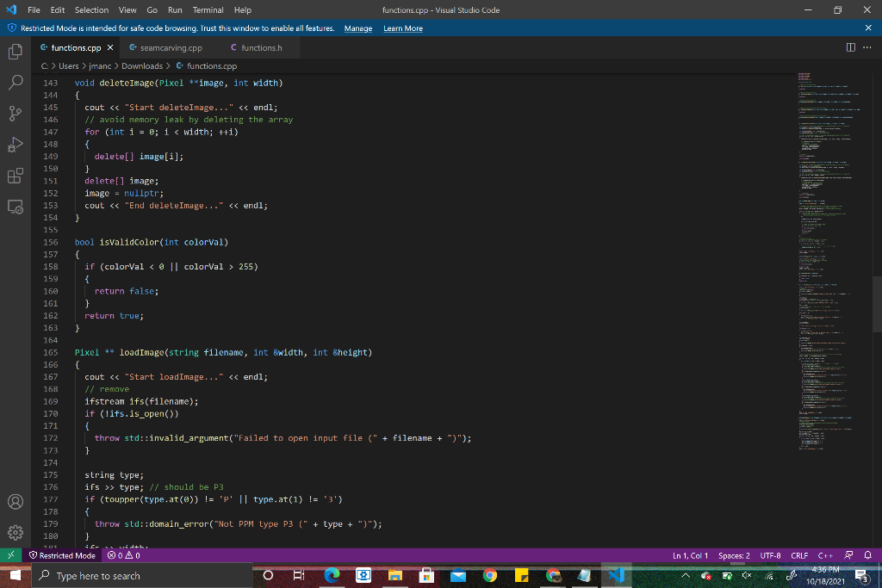Click the CRLF line ending indicator
This screenshot has height=588, width=882.
click(800, 555)
